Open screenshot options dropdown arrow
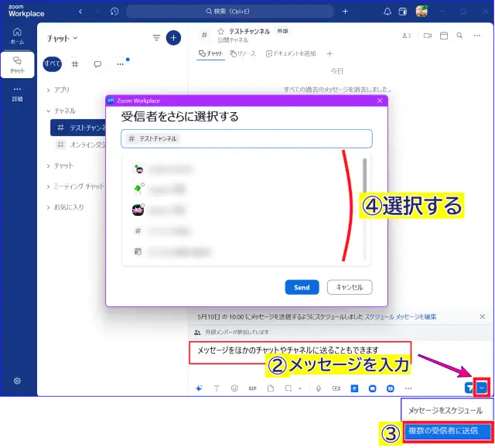The height and width of the screenshot is (448, 495). coord(300,388)
